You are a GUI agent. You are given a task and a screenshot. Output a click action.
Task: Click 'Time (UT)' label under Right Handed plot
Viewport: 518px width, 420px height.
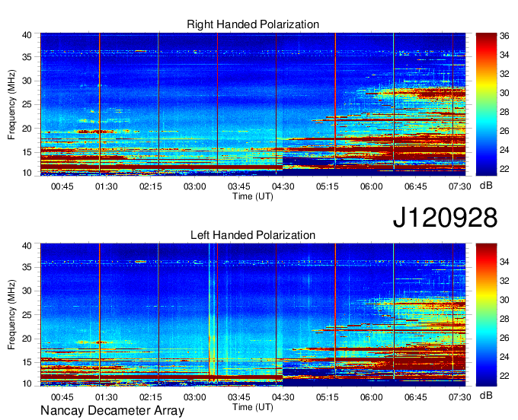(x=253, y=196)
